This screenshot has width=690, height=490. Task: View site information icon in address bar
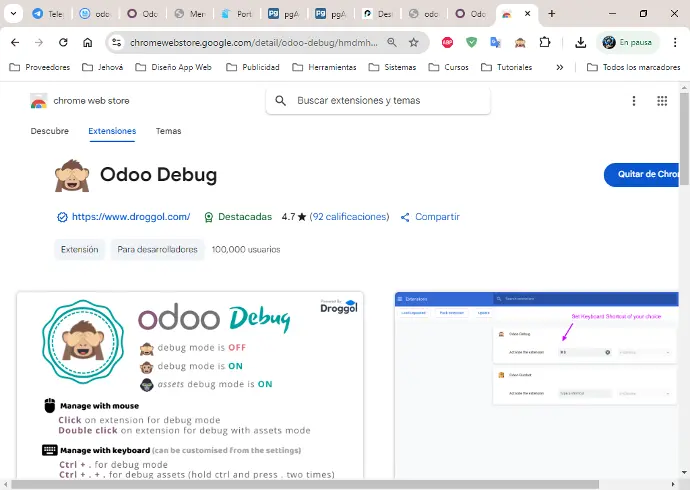click(x=117, y=42)
